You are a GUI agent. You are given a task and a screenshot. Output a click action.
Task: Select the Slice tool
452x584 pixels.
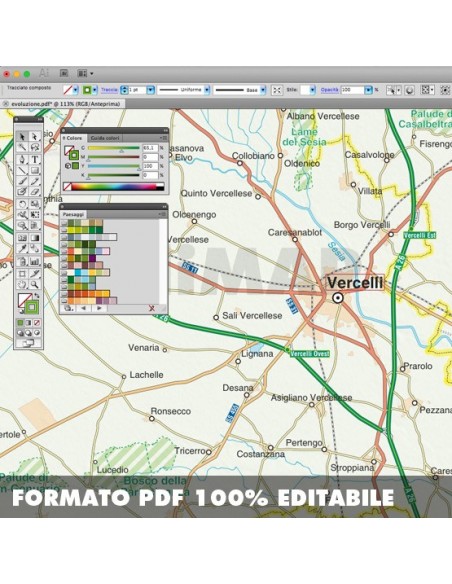click(35, 274)
